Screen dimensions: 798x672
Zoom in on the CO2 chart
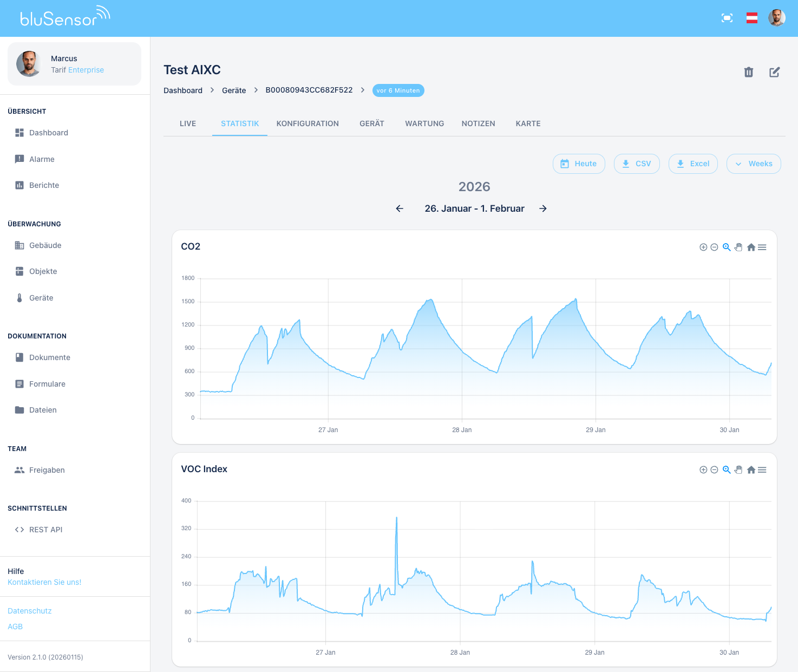click(703, 247)
